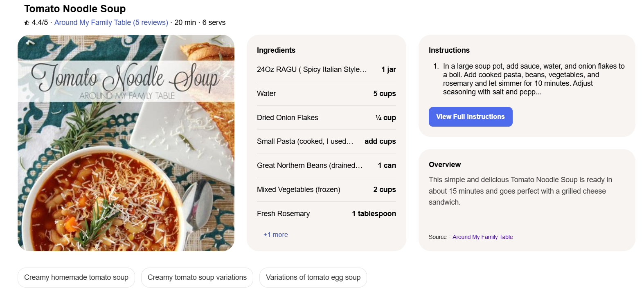Click the Instructions heading
This screenshot has width=644, height=299.
(449, 50)
